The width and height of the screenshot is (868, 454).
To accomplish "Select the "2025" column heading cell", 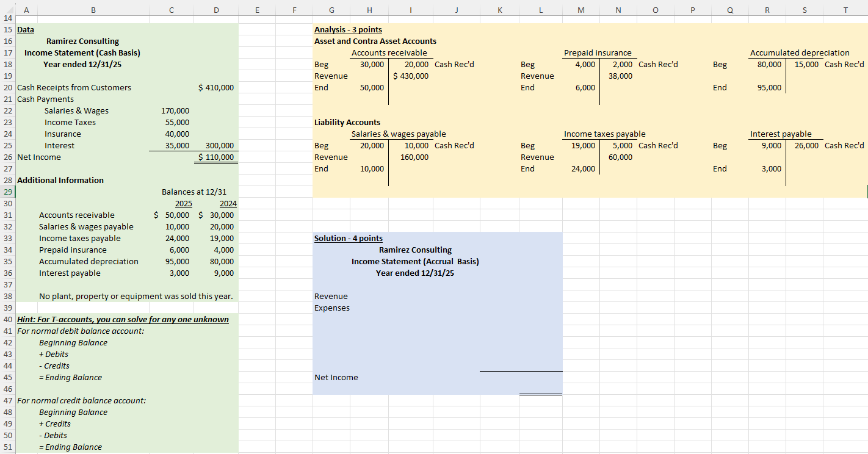I will click(184, 203).
